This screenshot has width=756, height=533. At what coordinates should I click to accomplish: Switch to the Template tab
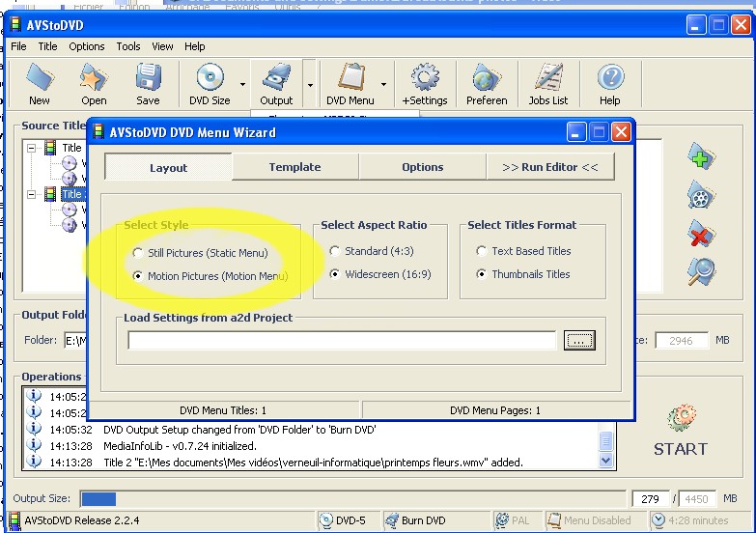[x=294, y=167]
